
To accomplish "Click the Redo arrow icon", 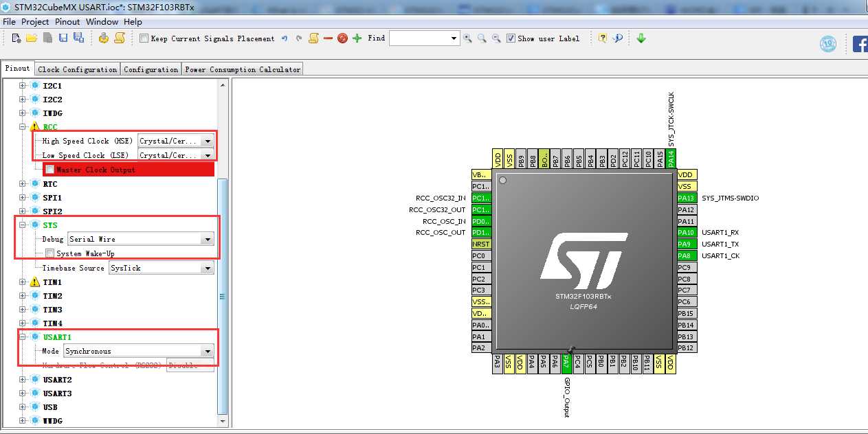I will pyautogui.click(x=298, y=38).
